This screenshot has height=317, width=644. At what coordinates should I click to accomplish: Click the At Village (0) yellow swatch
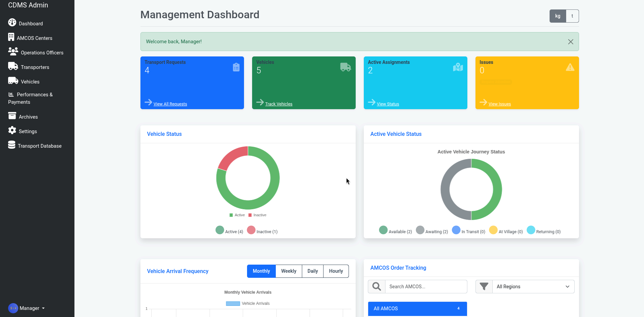[493, 230]
